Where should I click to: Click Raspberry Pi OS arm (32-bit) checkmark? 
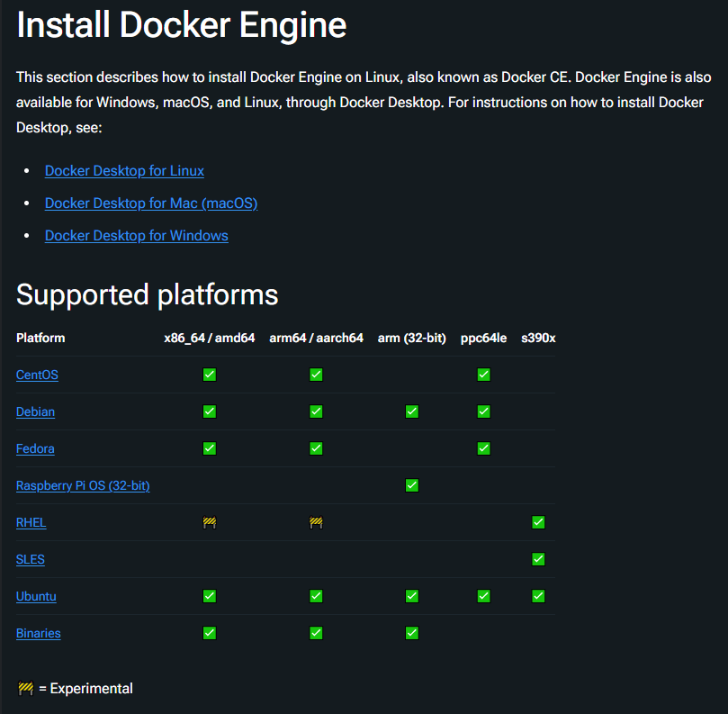(x=412, y=485)
